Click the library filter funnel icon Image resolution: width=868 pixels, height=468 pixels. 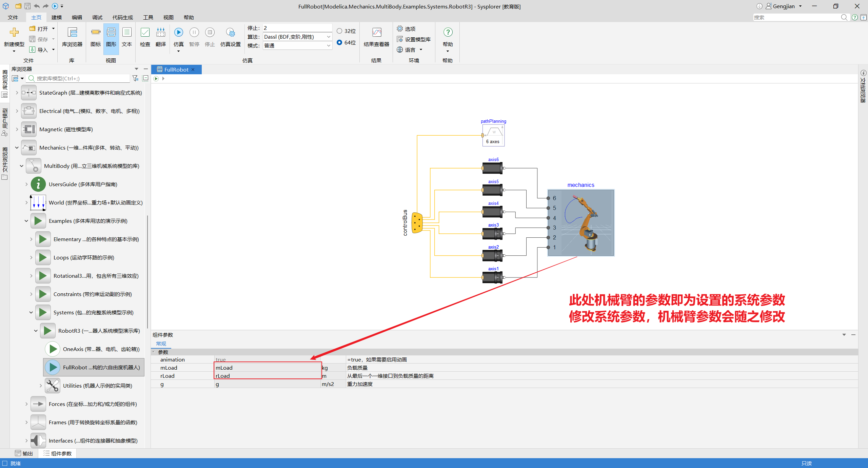(135, 78)
